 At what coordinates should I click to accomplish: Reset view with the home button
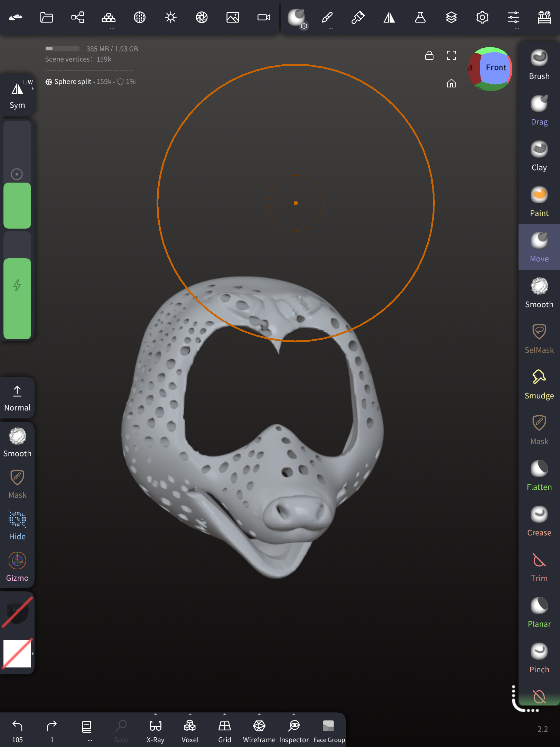451,83
